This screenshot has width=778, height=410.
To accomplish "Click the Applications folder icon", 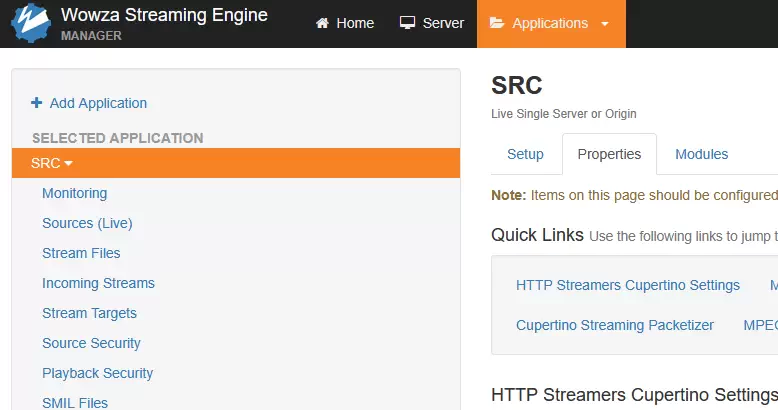I will click(497, 23).
